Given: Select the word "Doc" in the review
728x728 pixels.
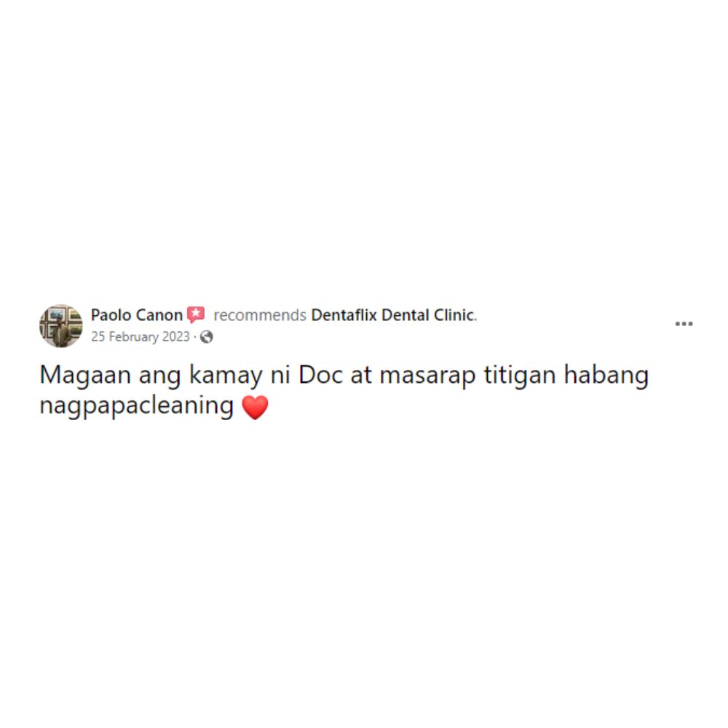Looking at the screenshot, I should pos(320,374).
